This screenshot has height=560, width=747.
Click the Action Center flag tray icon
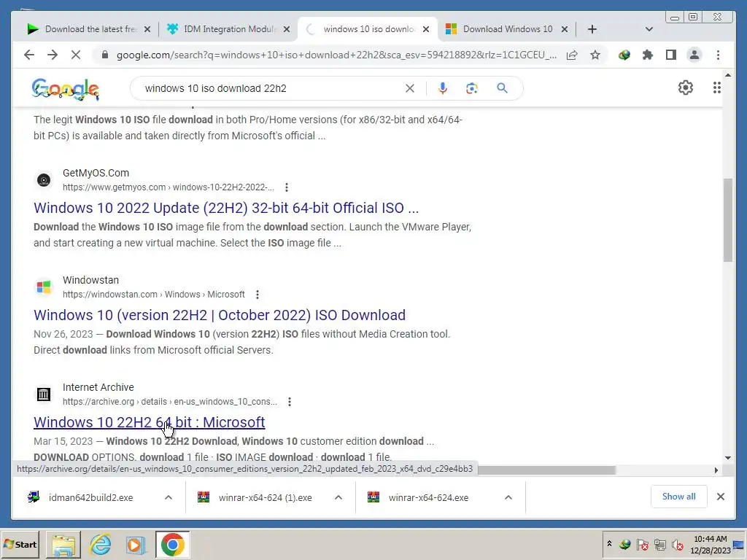[x=642, y=544]
